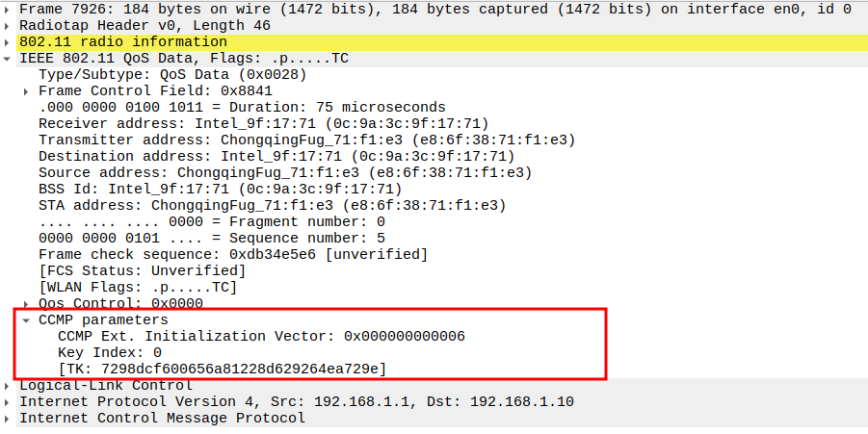868x434 pixels.
Task: Expand the Frame Control Field 0x8841 row
Action: (x=27, y=90)
